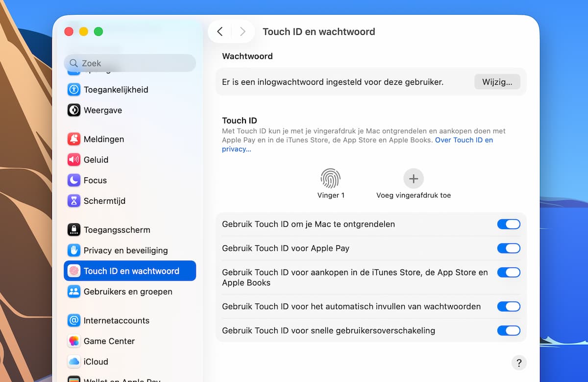
Task: Open the Focus moon icon
Action: tap(74, 180)
